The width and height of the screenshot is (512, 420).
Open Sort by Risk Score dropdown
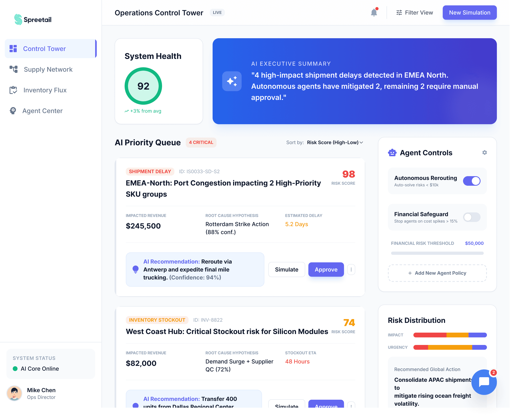point(335,143)
